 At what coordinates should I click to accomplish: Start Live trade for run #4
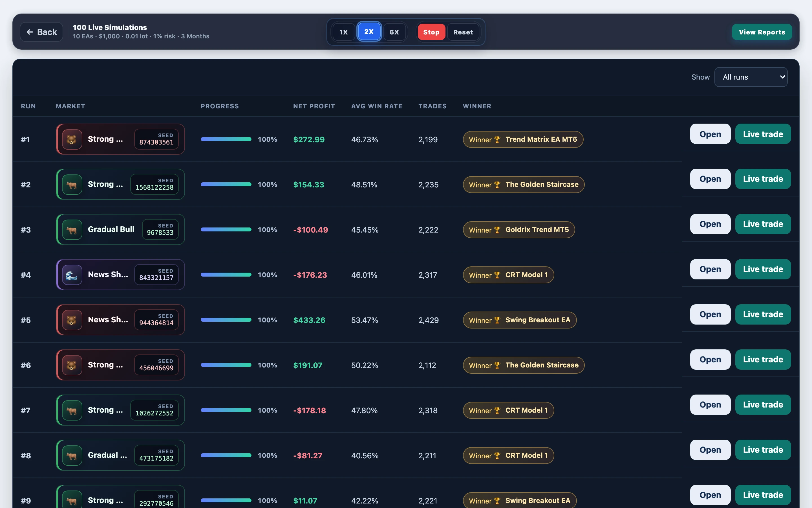tap(763, 269)
